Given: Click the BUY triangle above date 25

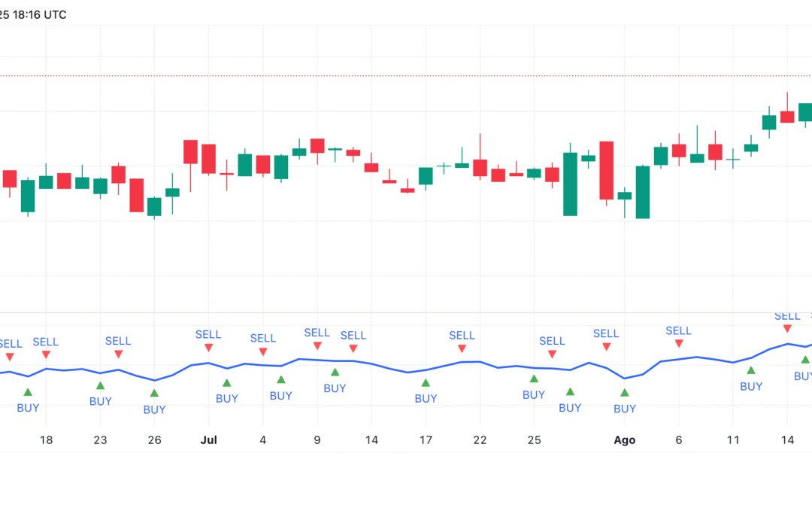Looking at the screenshot, I should click(534, 379).
